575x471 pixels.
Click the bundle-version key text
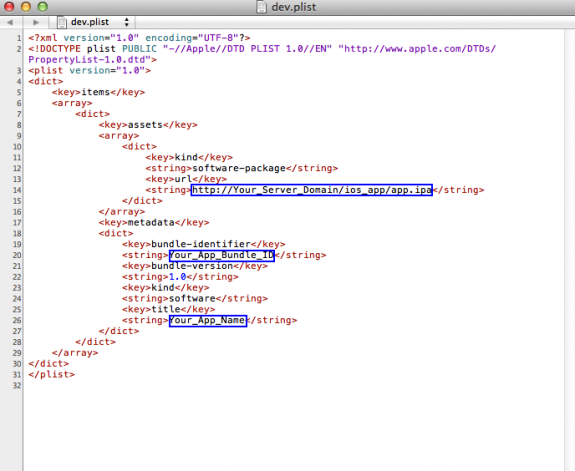(192, 266)
